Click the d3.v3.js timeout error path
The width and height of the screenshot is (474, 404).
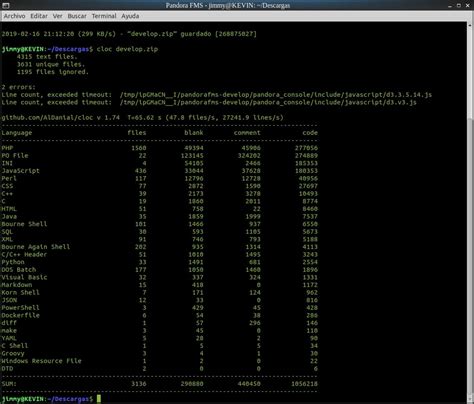tap(268, 102)
